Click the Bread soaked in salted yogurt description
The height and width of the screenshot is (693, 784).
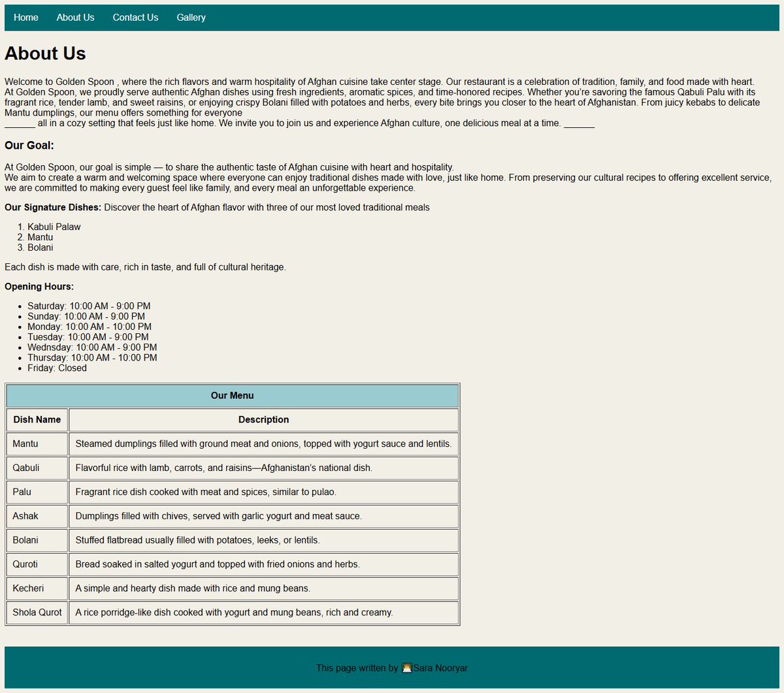(x=264, y=565)
